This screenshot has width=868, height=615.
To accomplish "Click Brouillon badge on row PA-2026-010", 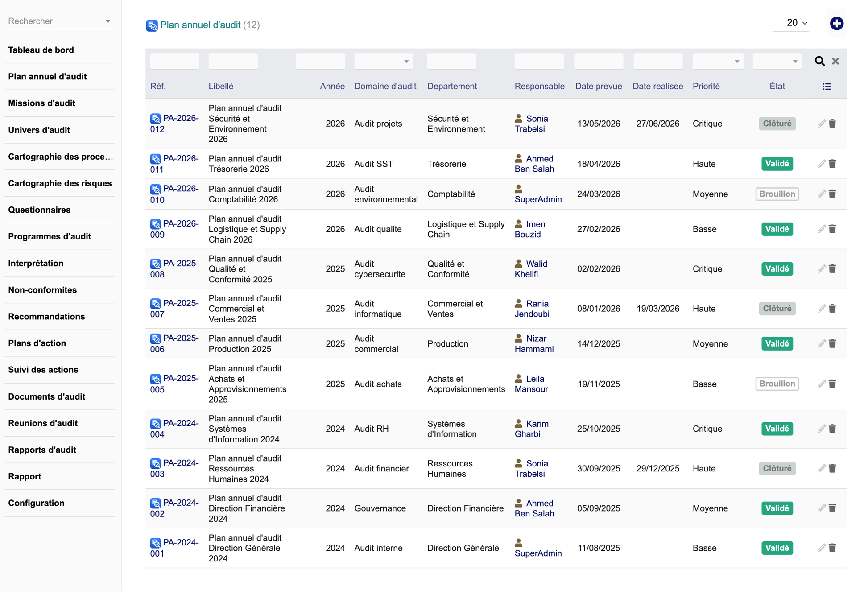I will [x=777, y=194].
